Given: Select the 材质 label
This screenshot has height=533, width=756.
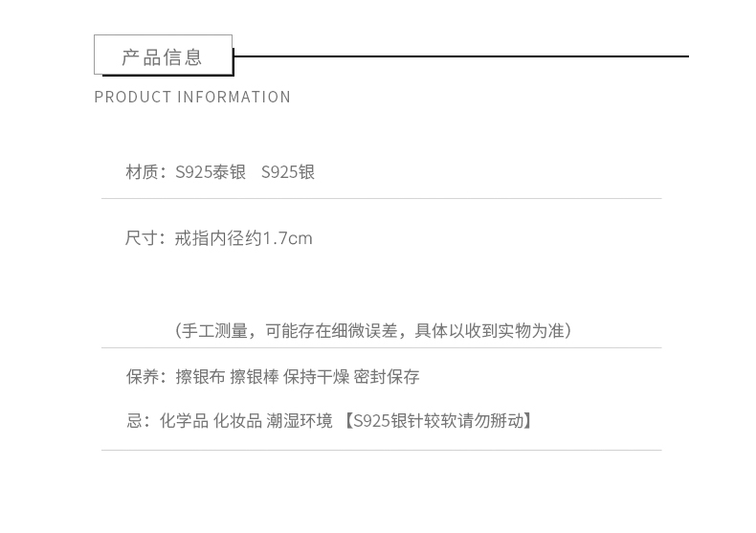Looking at the screenshot, I should coord(143,172).
